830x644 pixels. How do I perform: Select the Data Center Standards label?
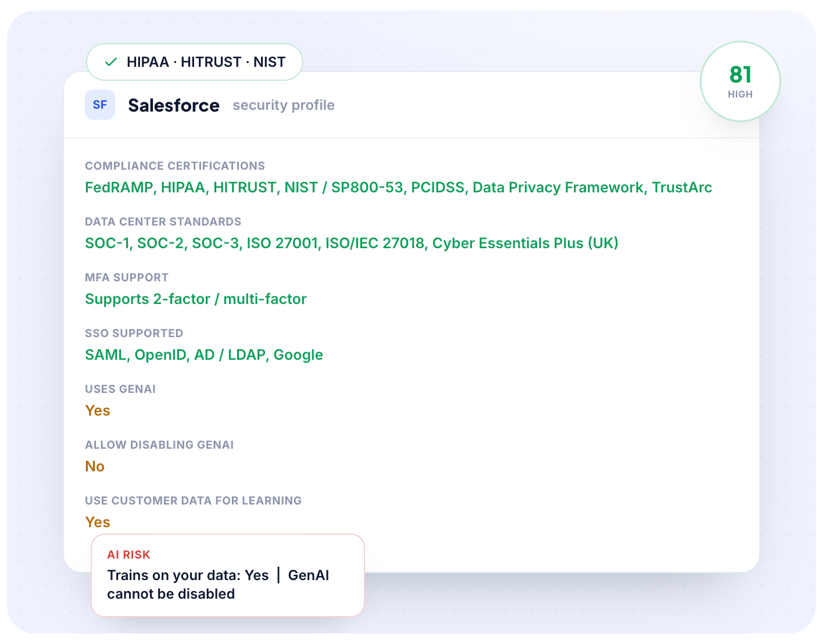[x=163, y=221]
